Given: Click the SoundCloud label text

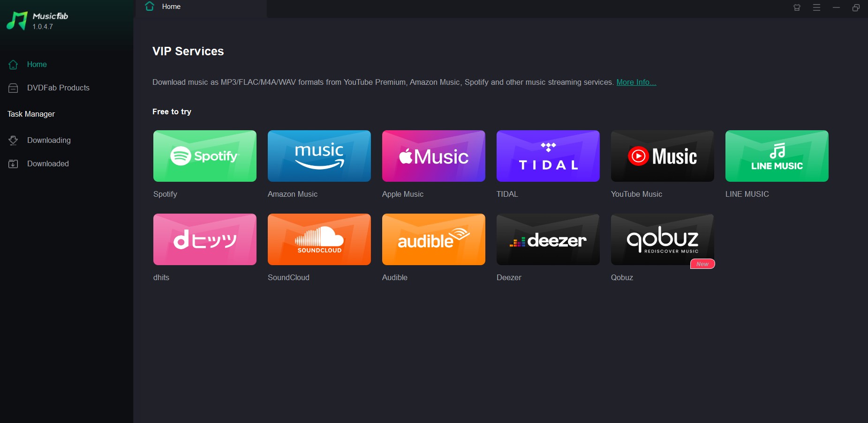Looking at the screenshot, I should (288, 278).
